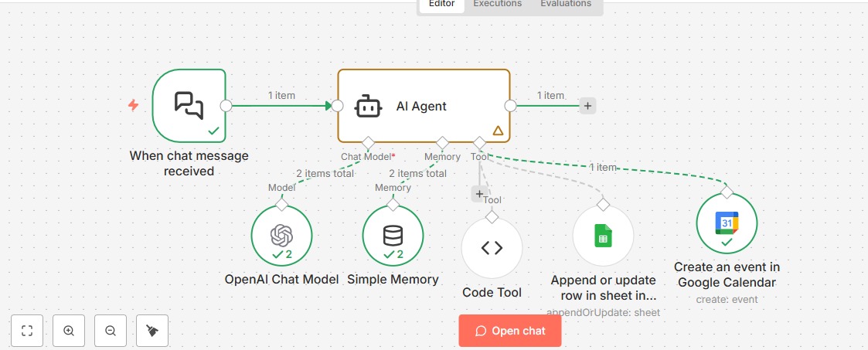Click the Google Sheets node top connector diamond
Screen dimensions: 868x350
click(x=604, y=205)
